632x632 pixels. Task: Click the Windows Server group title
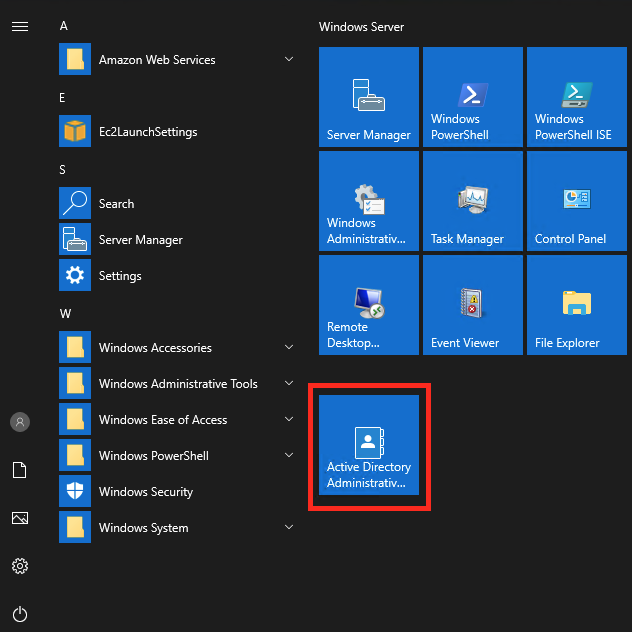click(361, 27)
